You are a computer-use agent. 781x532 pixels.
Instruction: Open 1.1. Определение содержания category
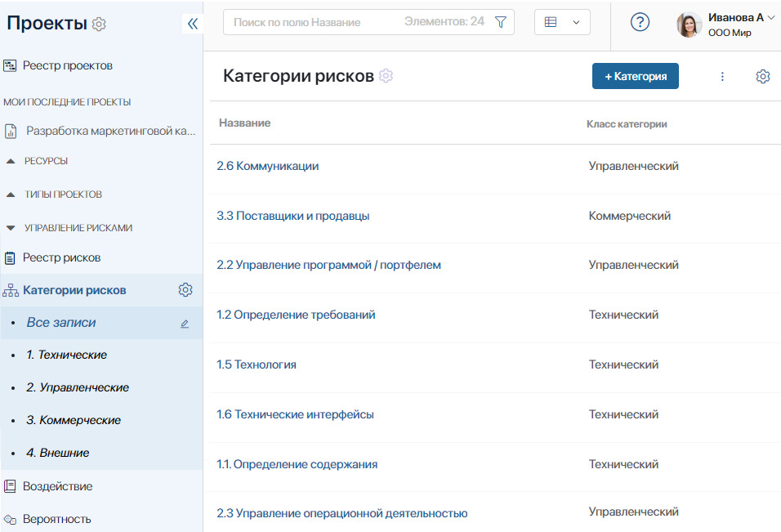click(297, 464)
